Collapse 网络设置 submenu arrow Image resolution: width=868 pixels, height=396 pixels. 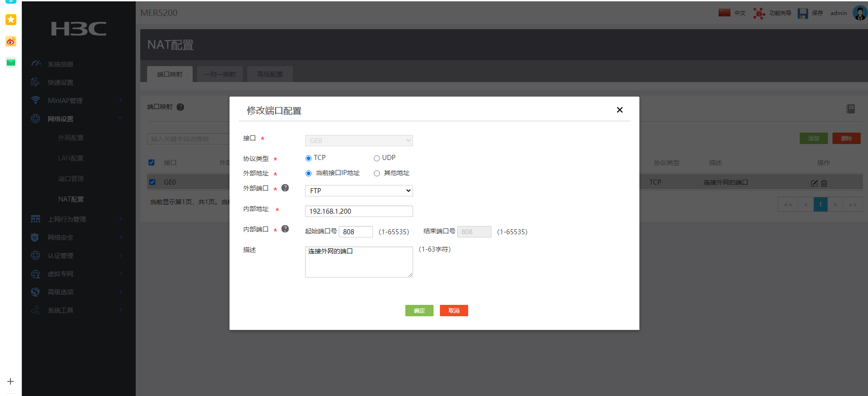click(x=121, y=118)
